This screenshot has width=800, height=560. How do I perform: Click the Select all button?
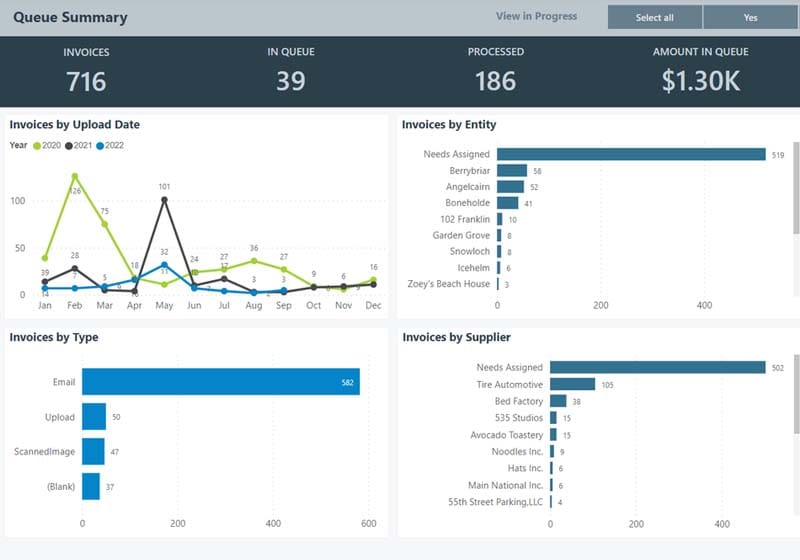(654, 17)
